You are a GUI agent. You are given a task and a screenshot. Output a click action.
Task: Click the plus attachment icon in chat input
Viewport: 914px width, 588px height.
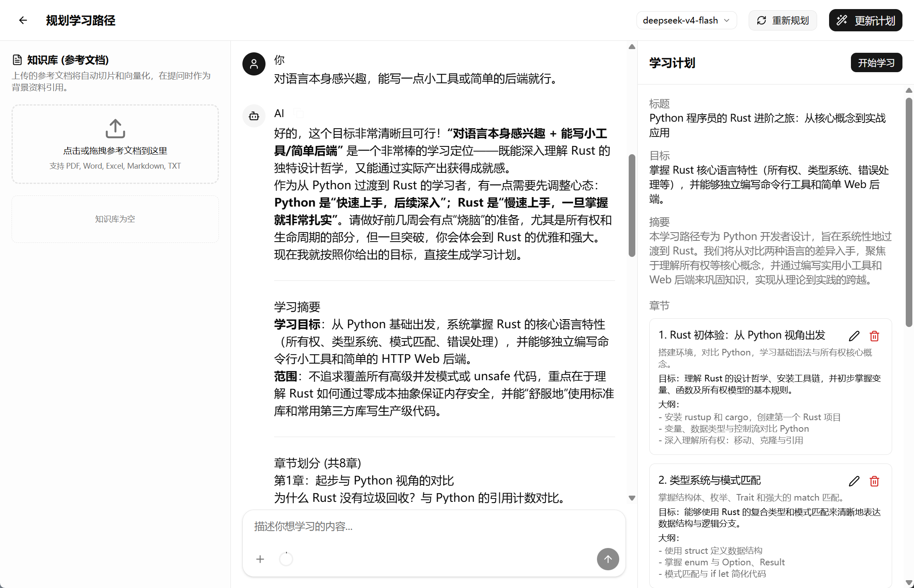(x=260, y=559)
